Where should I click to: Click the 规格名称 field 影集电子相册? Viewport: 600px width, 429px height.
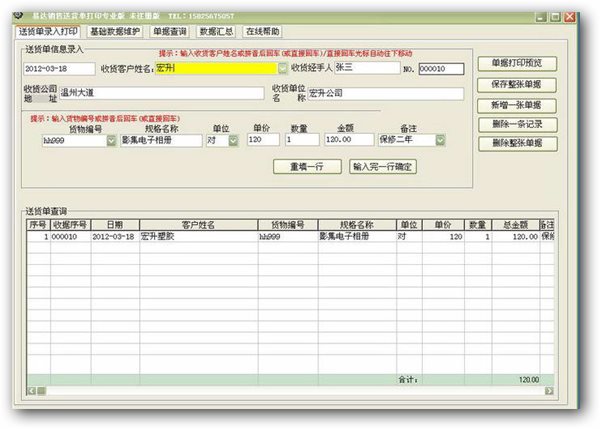tap(161, 140)
